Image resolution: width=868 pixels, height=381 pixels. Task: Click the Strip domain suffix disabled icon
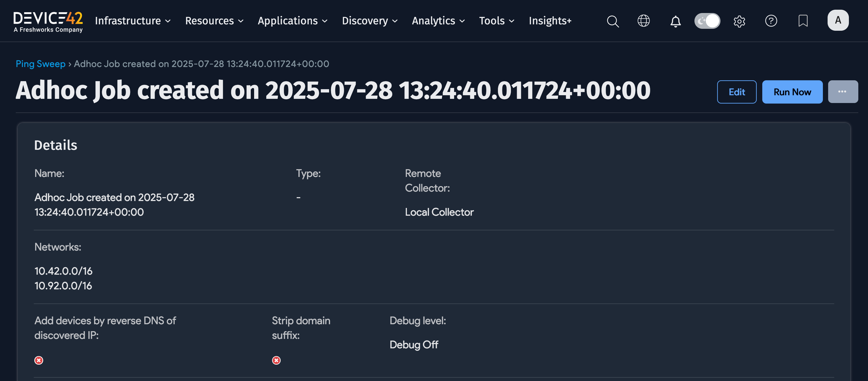[x=276, y=361]
